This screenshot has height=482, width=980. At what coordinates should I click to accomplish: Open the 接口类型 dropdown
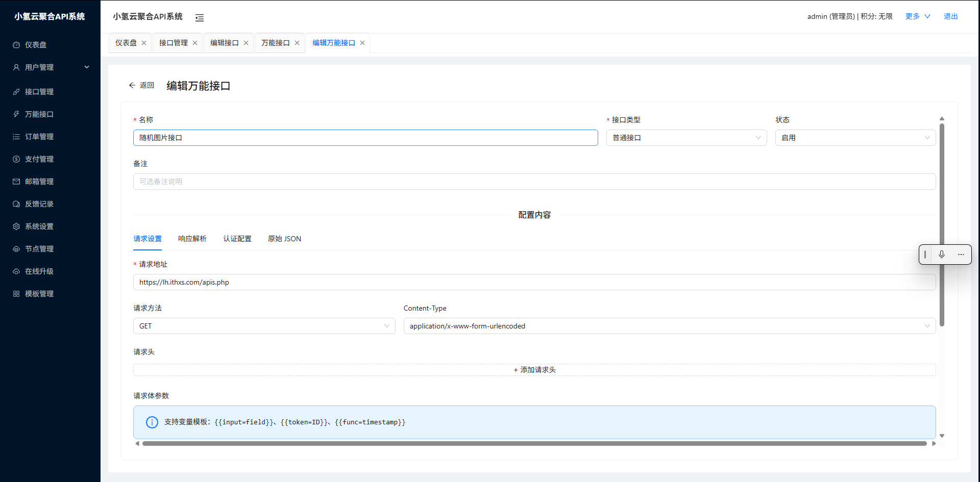(x=686, y=138)
